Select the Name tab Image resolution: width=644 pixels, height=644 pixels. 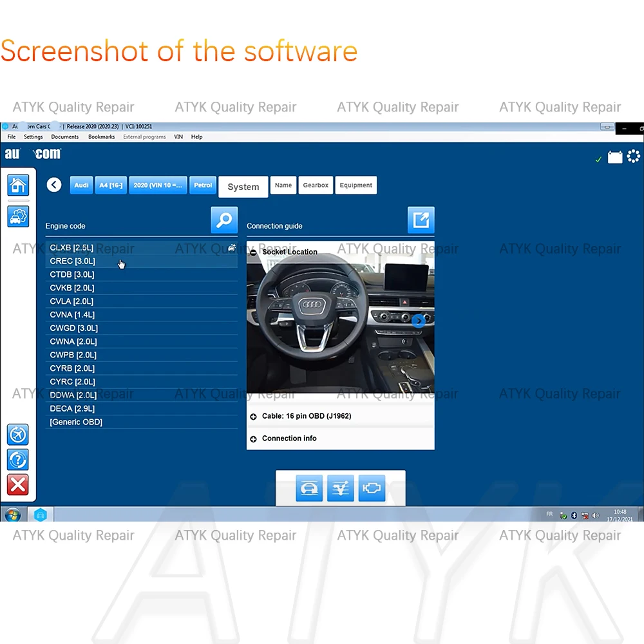click(283, 185)
